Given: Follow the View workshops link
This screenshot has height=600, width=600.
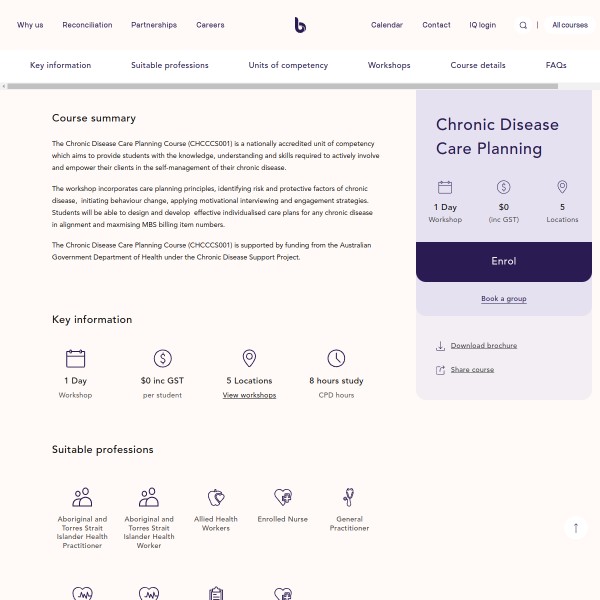Looking at the screenshot, I should click(x=249, y=395).
